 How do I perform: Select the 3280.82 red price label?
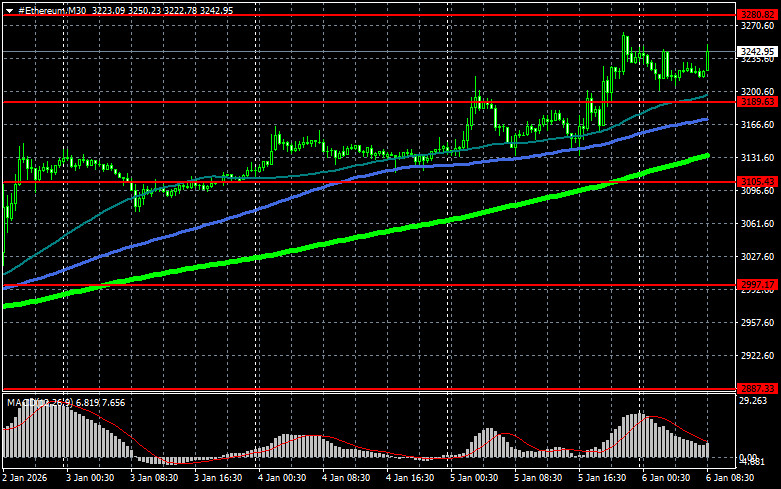click(x=756, y=14)
